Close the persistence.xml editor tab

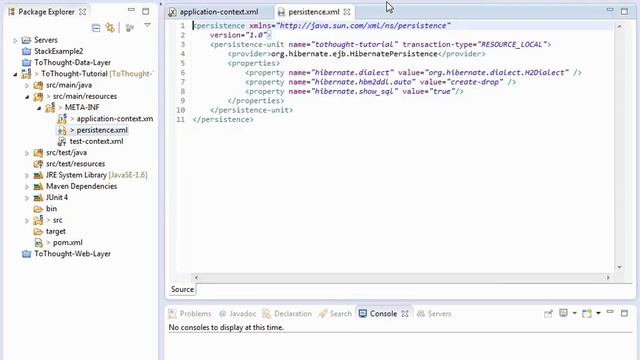coord(347,12)
